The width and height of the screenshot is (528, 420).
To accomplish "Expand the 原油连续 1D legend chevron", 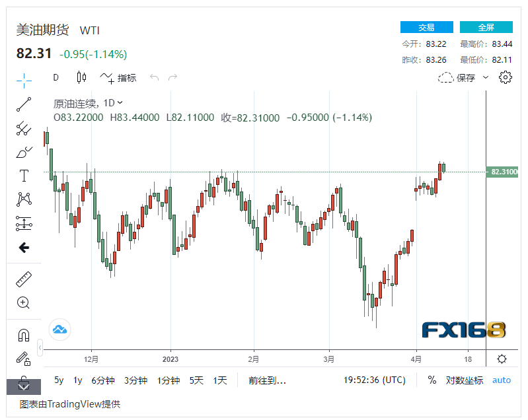I will pos(120,103).
